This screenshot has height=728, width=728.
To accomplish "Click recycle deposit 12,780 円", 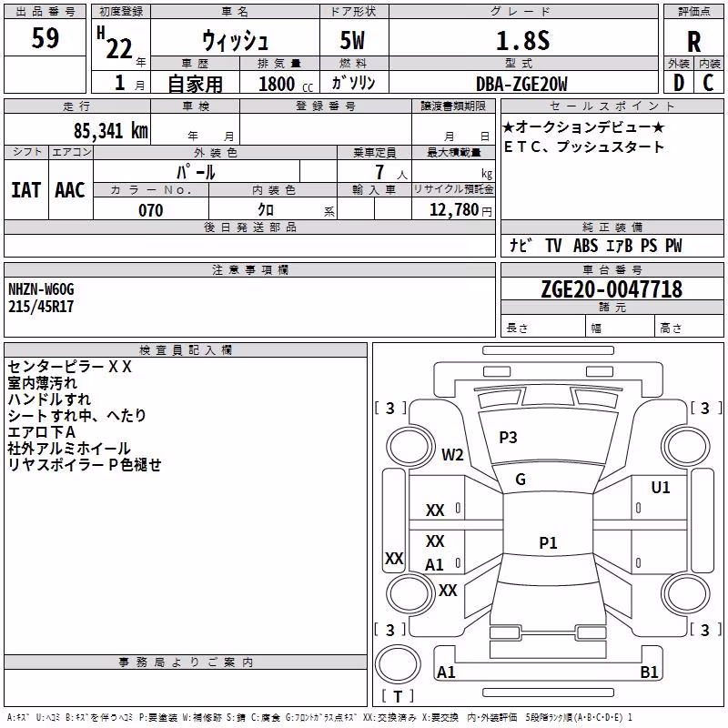I will [460, 210].
